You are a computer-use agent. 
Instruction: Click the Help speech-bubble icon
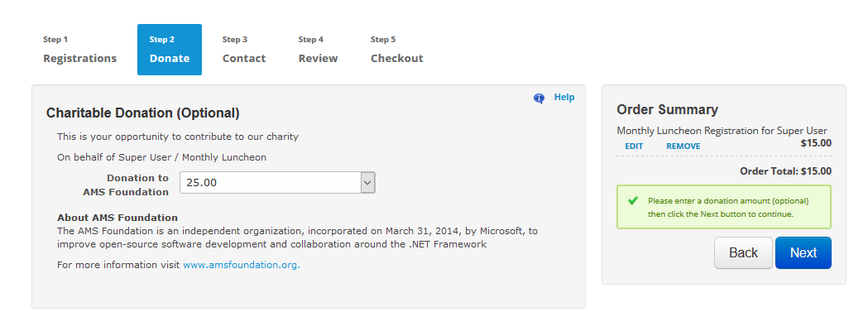click(539, 98)
